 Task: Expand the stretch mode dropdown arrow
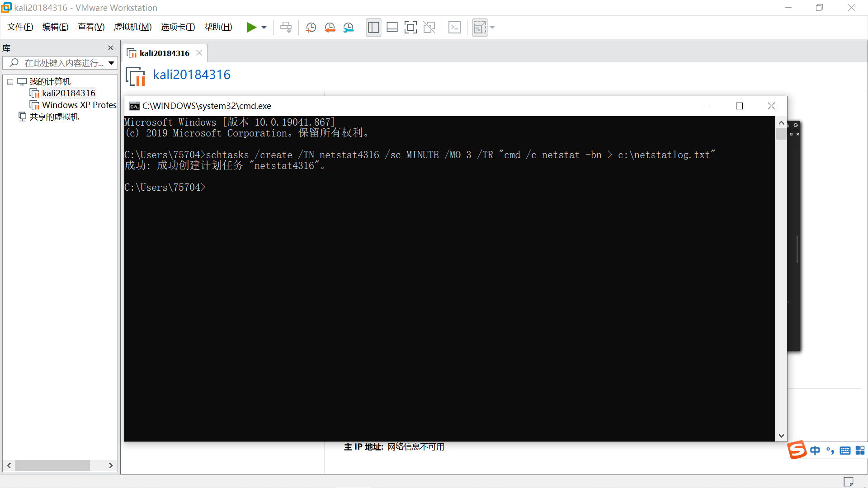492,28
